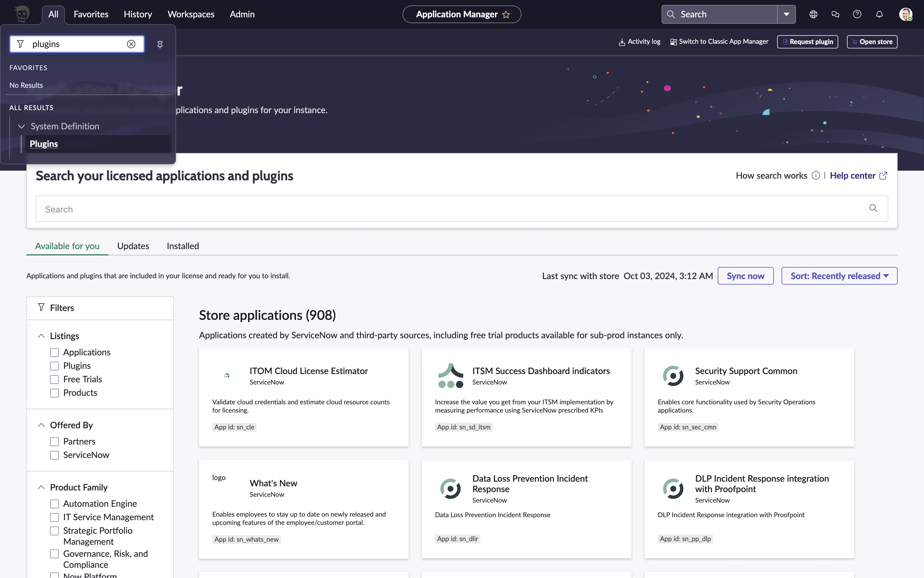Focus the global Search field in header
924x578 pixels.
[720, 14]
